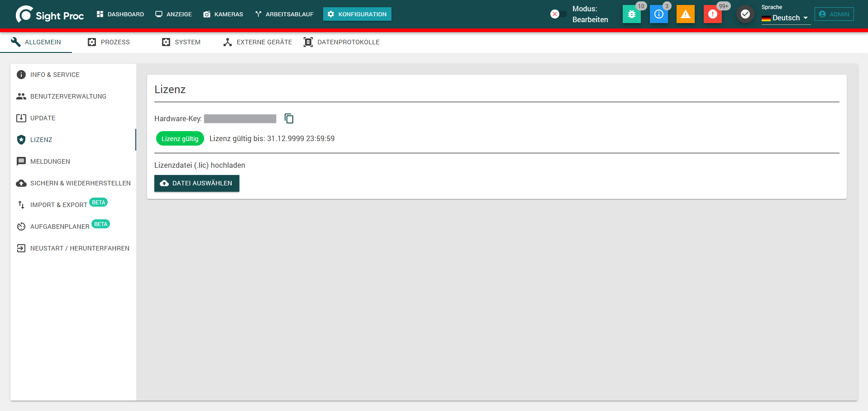Go to Kameras in top navigation
This screenshot has height=411, width=868.
[x=223, y=14]
